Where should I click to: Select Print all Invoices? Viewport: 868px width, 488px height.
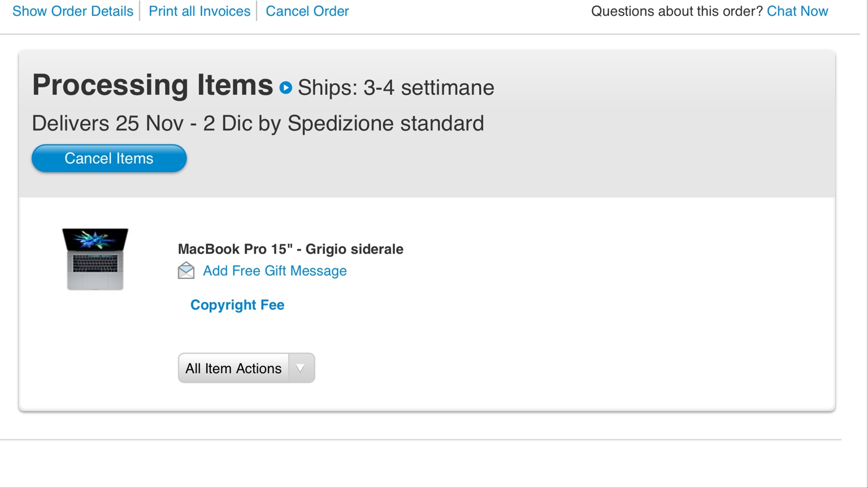pos(199,11)
